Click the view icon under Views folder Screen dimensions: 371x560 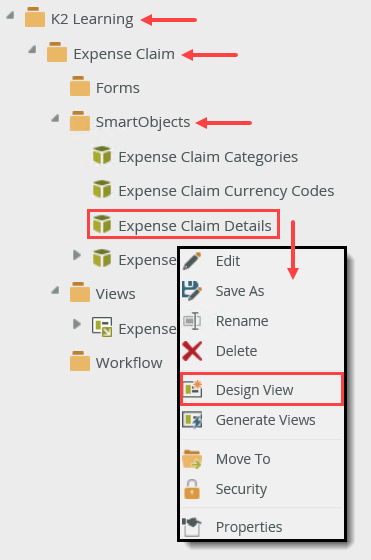102,327
